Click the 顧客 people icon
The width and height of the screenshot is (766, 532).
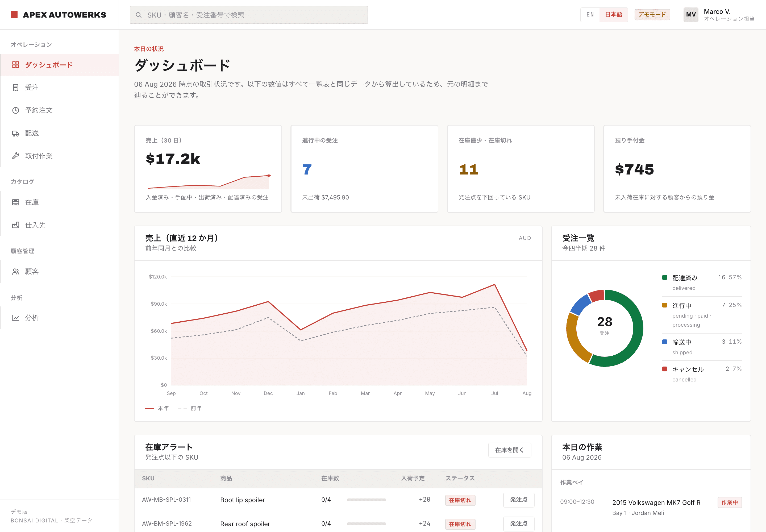click(x=16, y=272)
